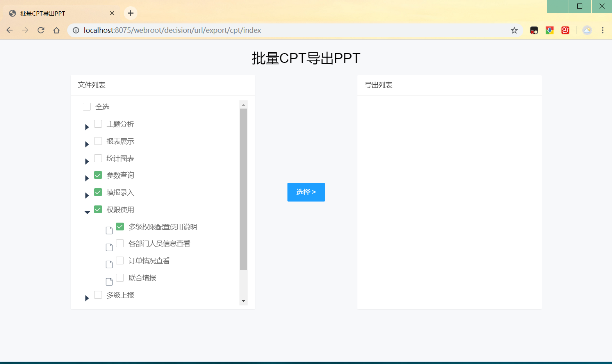The height and width of the screenshot is (364, 612).
Task: Open the red square extension icon
Action: [565, 30]
